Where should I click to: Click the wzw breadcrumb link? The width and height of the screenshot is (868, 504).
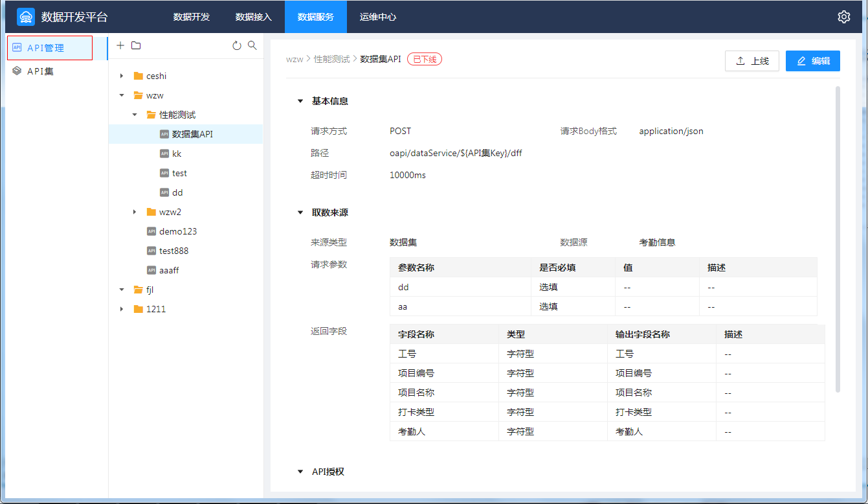point(295,59)
